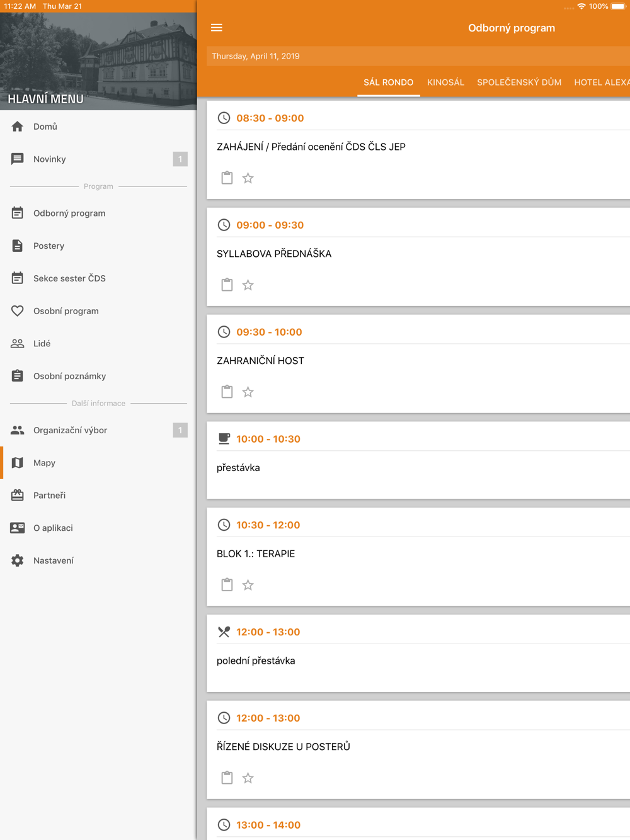
Task: Open notes clipboard for ZAHÁJENÍ session
Action: pyautogui.click(x=227, y=178)
